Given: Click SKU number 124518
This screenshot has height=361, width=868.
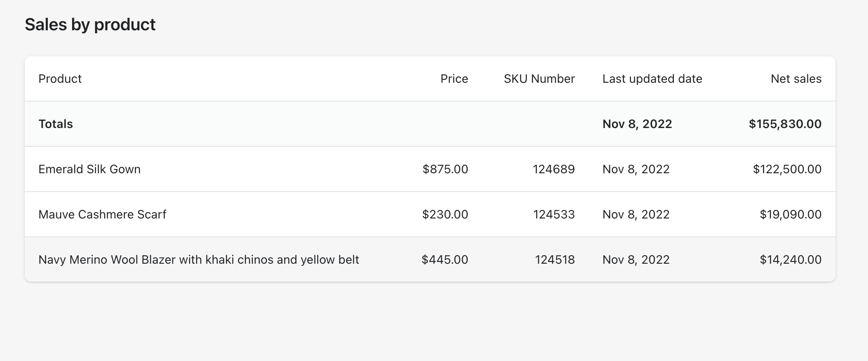Looking at the screenshot, I should (x=555, y=260).
